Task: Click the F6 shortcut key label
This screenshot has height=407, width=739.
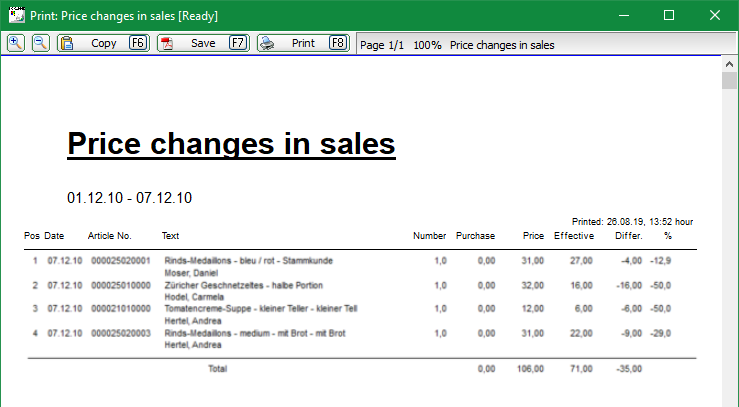Action: tap(138, 43)
